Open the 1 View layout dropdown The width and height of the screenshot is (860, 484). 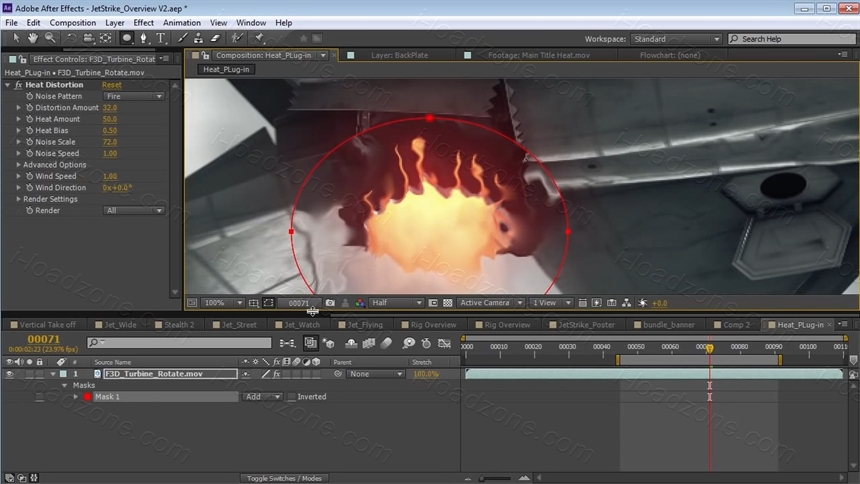[x=551, y=302]
